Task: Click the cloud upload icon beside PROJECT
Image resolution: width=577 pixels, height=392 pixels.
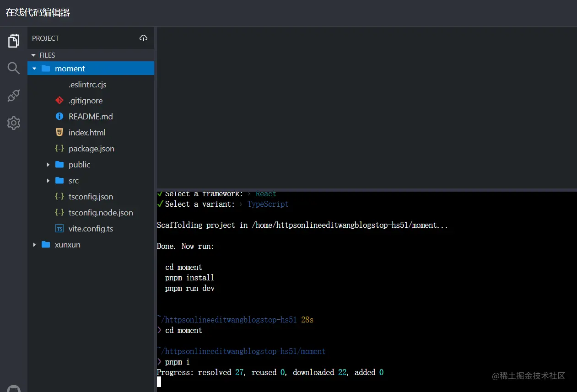Action: [144, 38]
